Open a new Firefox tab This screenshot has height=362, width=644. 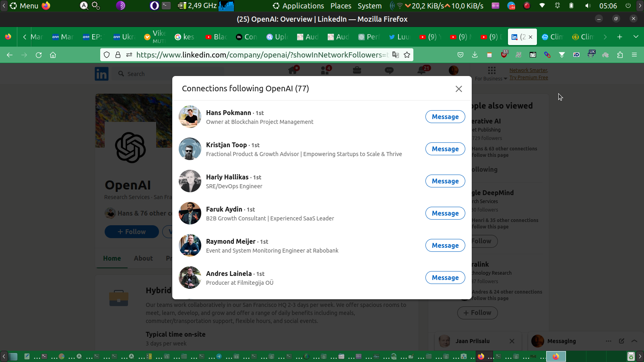[x=620, y=37]
